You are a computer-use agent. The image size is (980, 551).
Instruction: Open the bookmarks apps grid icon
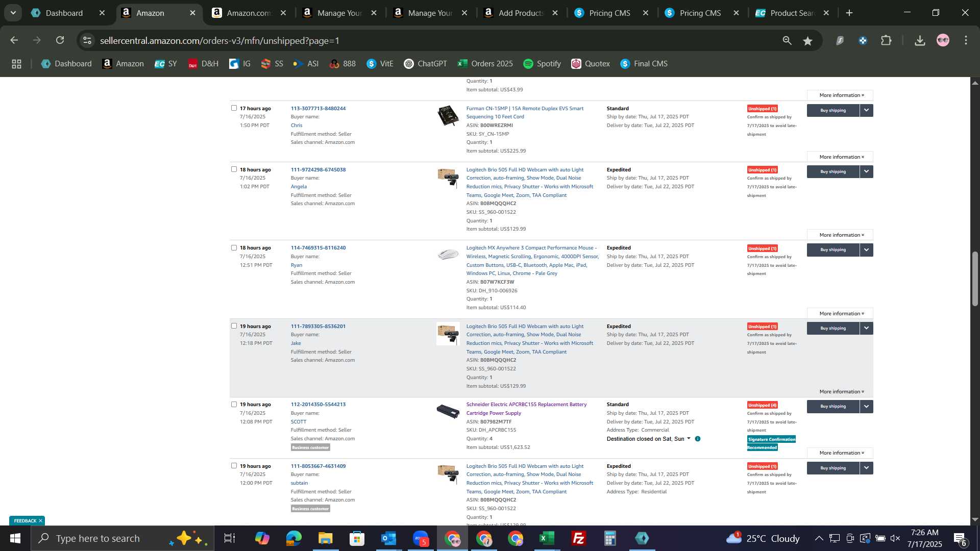pyautogui.click(x=16, y=64)
